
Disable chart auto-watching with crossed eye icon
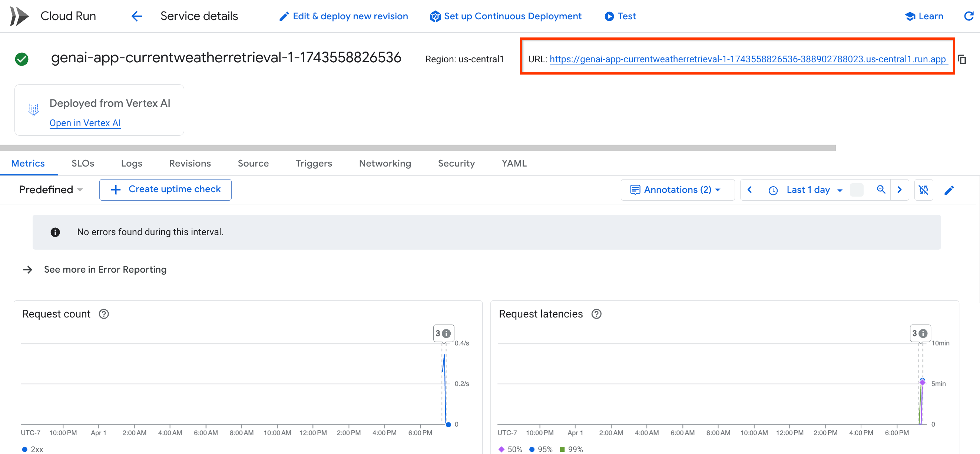pos(924,190)
